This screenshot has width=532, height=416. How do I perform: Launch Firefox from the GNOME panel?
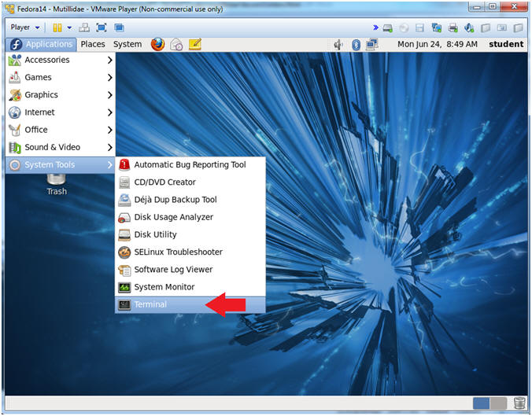tap(157, 44)
